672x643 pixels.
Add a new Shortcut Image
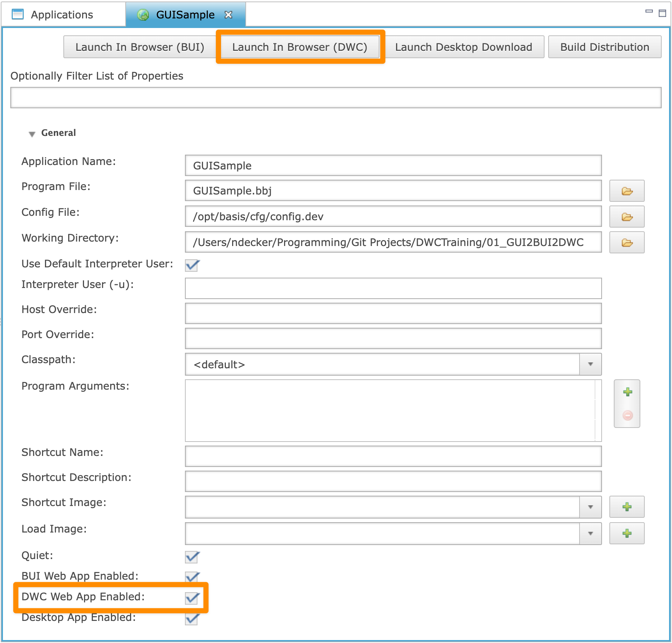[x=626, y=506]
